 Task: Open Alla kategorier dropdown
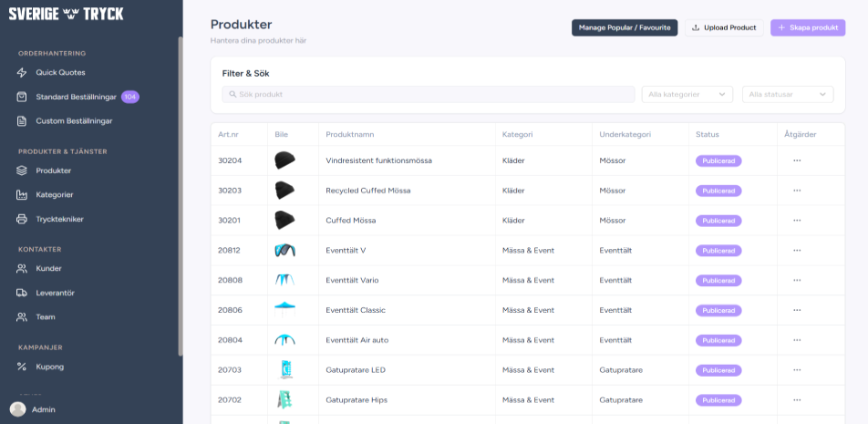tap(687, 94)
